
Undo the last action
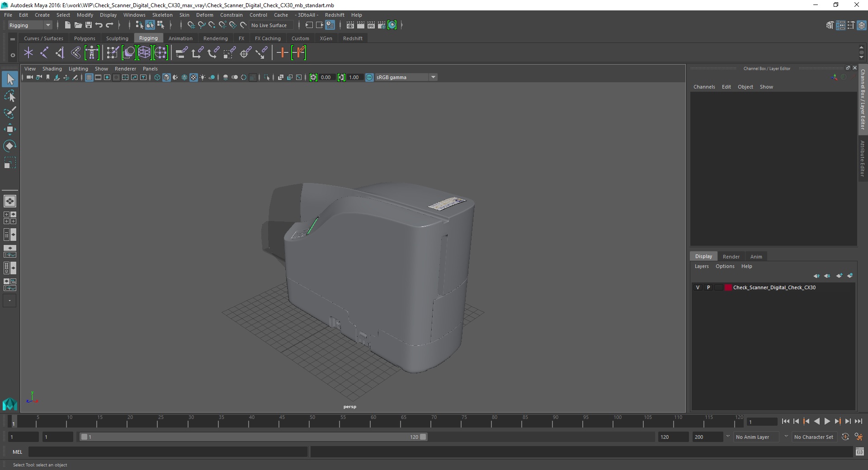pos(99,25)
